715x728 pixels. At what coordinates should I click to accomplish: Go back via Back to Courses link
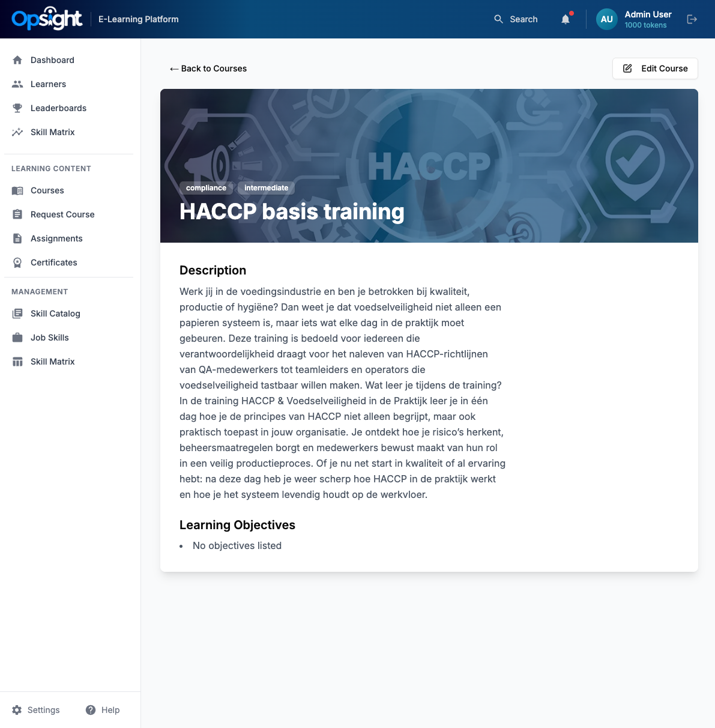(x=208, y=68)
